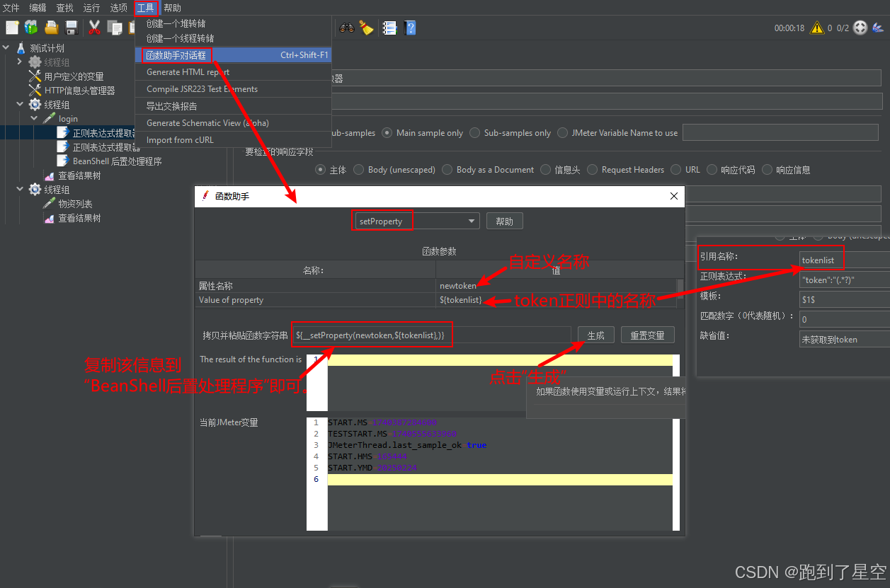
Task: Select the Request Headers radio button
Action: coord(593,170)
